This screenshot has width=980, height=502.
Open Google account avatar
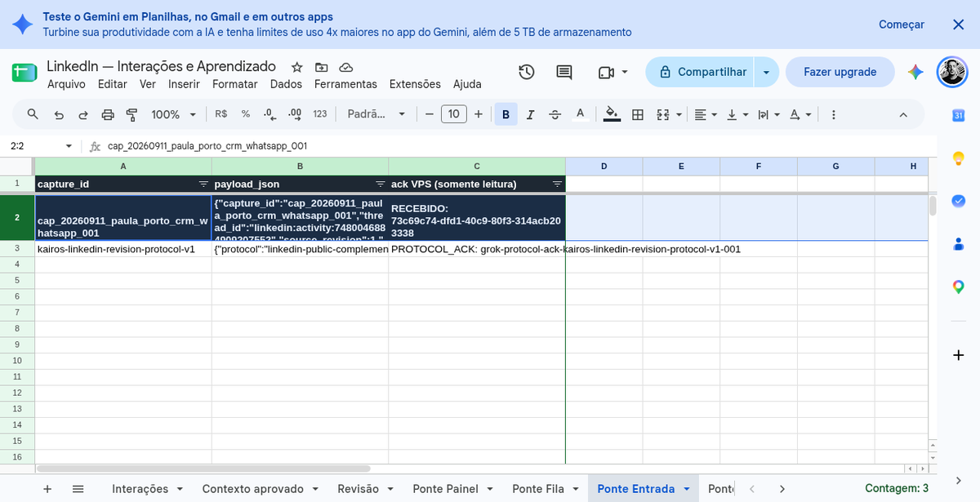pyautogui.click(x=951, y=72)
